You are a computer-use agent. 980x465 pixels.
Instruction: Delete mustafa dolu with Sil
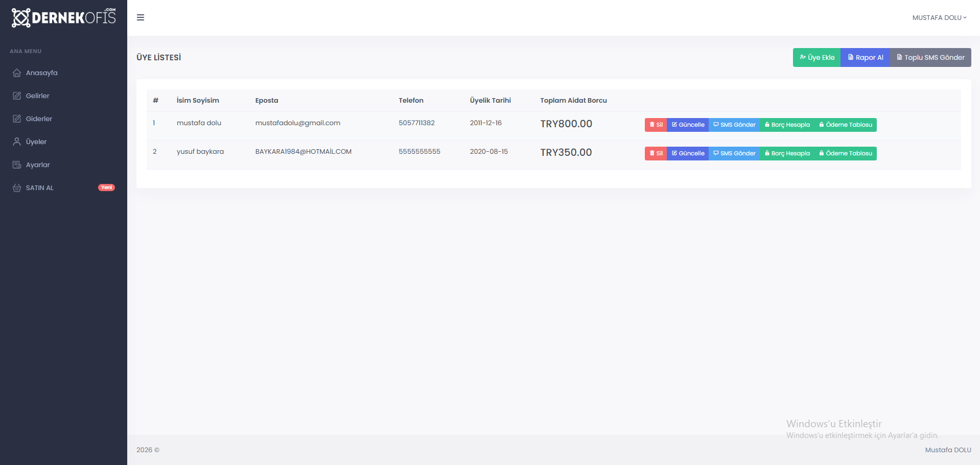coord(656,125)
